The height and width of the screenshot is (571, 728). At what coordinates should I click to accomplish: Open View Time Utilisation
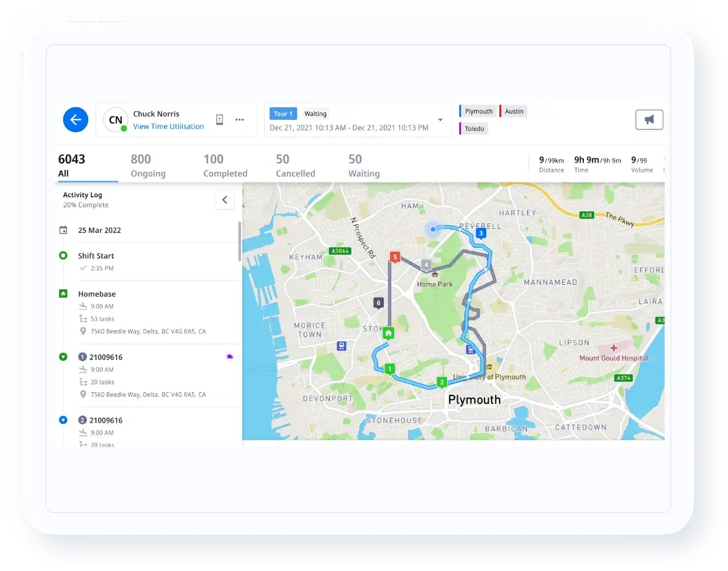(x=168, y=126)
